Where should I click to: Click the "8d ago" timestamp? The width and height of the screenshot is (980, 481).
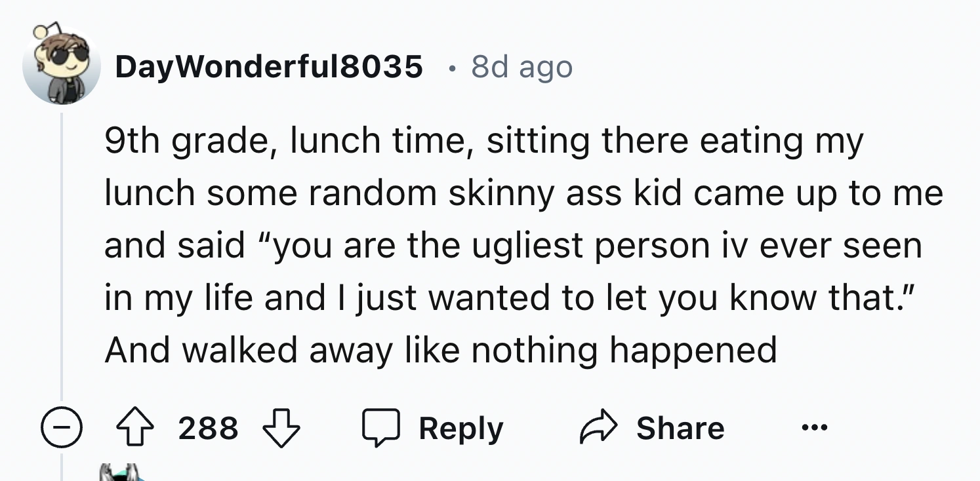click(521, 67)
